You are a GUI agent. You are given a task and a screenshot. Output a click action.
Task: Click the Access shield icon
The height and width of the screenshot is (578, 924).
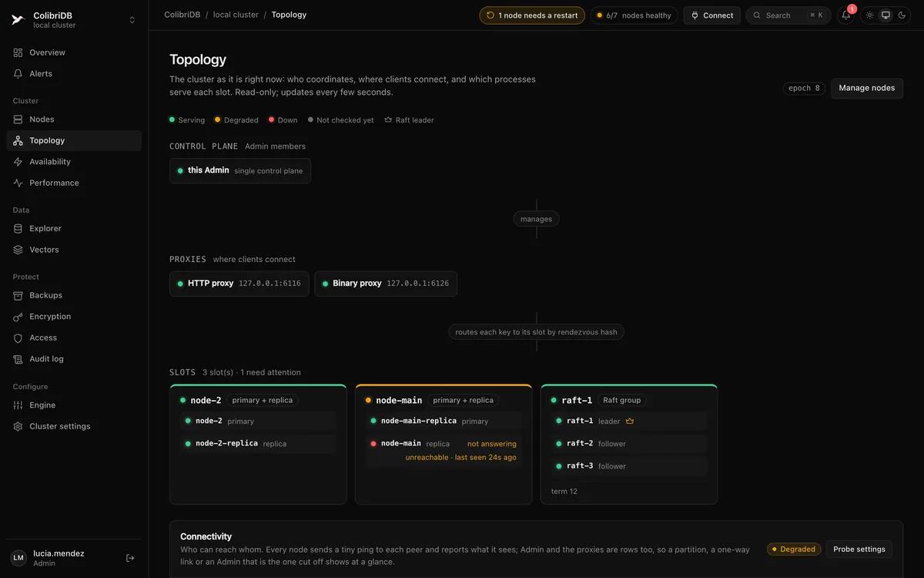click(18, 338)
